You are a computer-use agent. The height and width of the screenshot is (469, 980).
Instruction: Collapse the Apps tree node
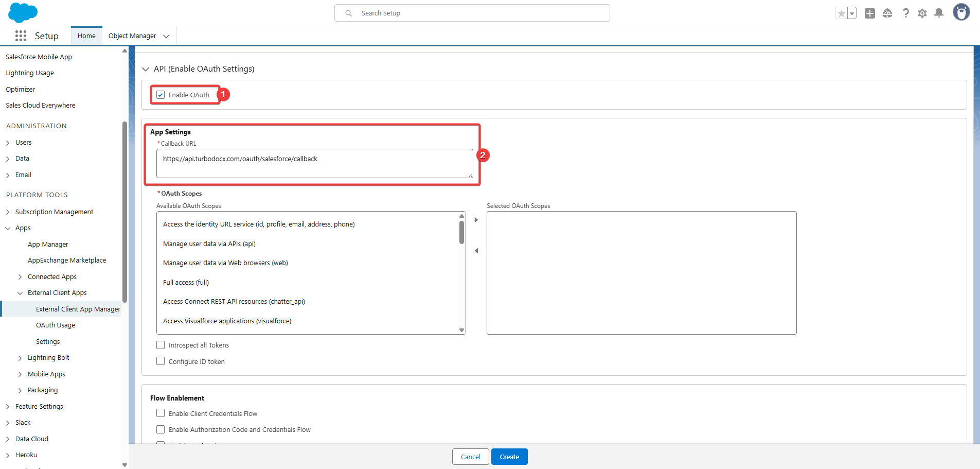click(x=8, y=228)
